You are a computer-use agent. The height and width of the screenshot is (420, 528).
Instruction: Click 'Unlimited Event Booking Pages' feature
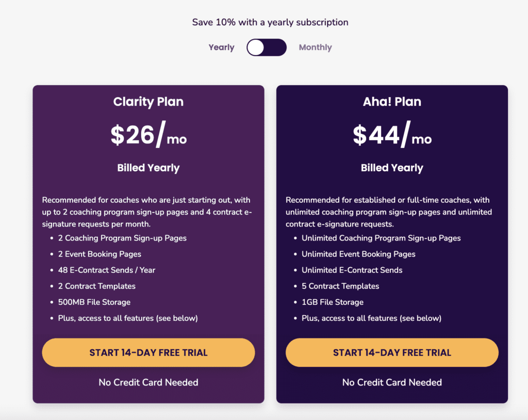click(358, 254)
